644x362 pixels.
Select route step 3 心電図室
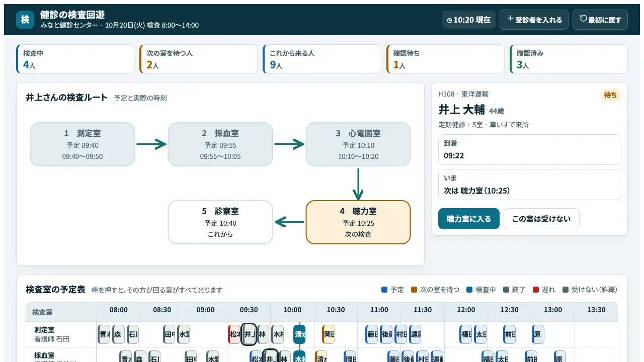tap(358, 144)
